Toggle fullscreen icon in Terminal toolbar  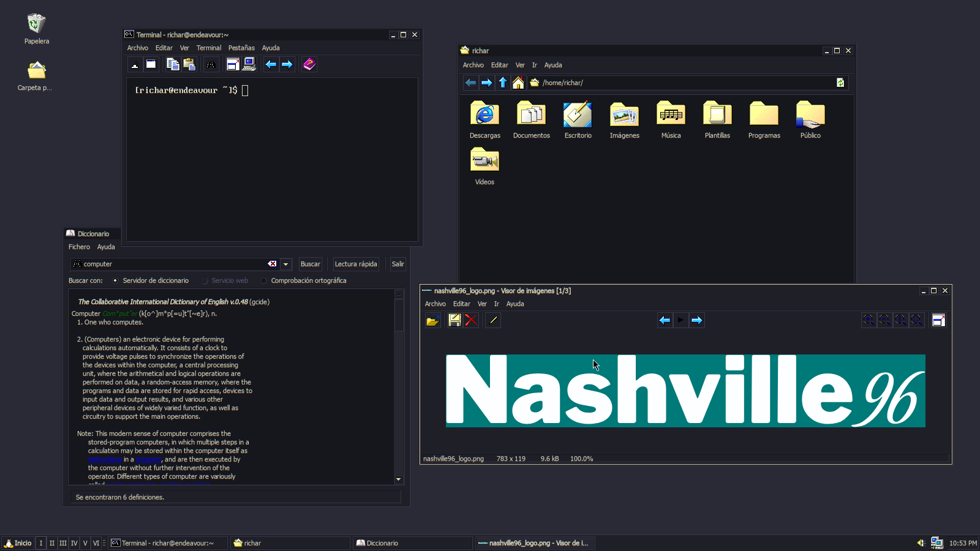pyautogui.click(x=233, y=64)
